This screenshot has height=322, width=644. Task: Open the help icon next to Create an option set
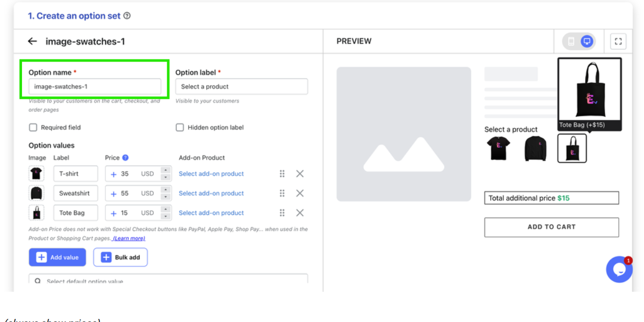[x=127, y=16]
